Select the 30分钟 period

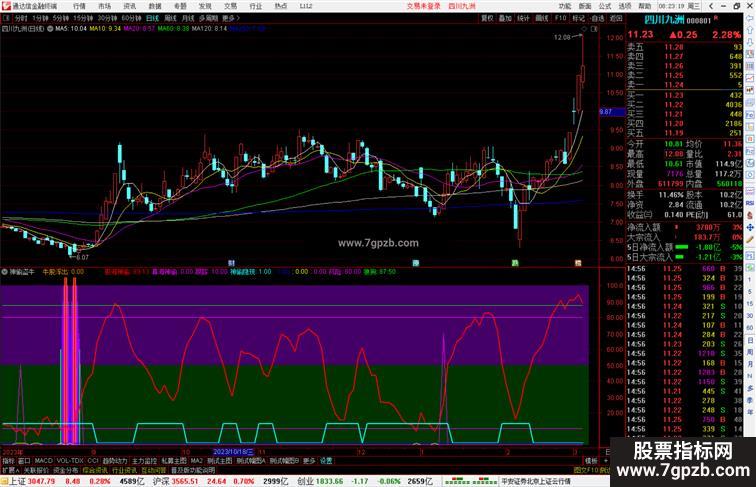107,18
